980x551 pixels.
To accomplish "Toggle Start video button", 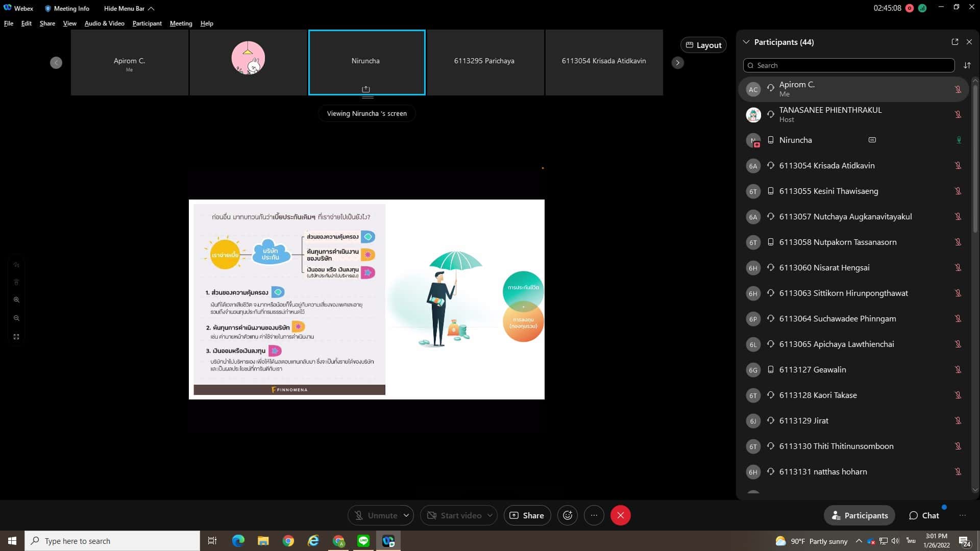I will 454,515.
